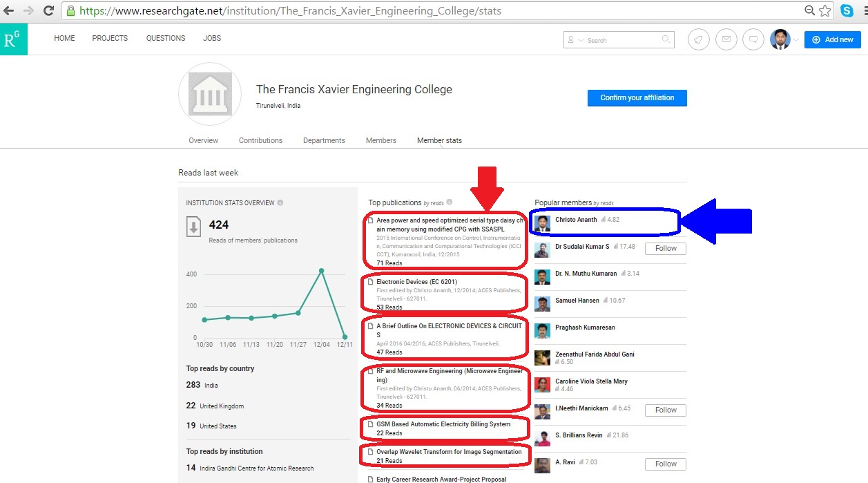
Task: Reload the page with refresh icon
Action: (49, 11)
